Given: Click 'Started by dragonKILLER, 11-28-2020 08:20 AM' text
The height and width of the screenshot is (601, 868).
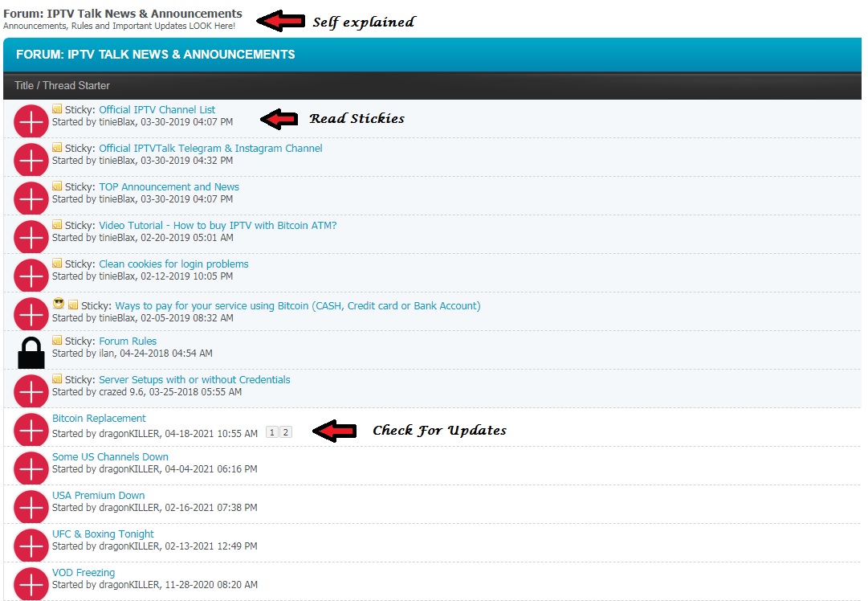Looking at the screenshot, I should (x=155, y=584).
